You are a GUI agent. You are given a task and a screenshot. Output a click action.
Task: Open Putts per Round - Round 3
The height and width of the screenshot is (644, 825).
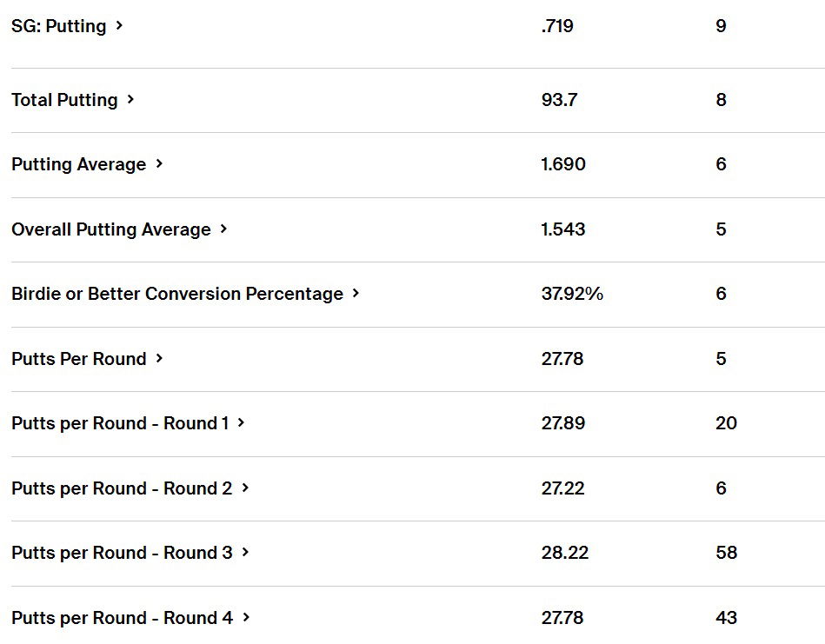point(122,553)
